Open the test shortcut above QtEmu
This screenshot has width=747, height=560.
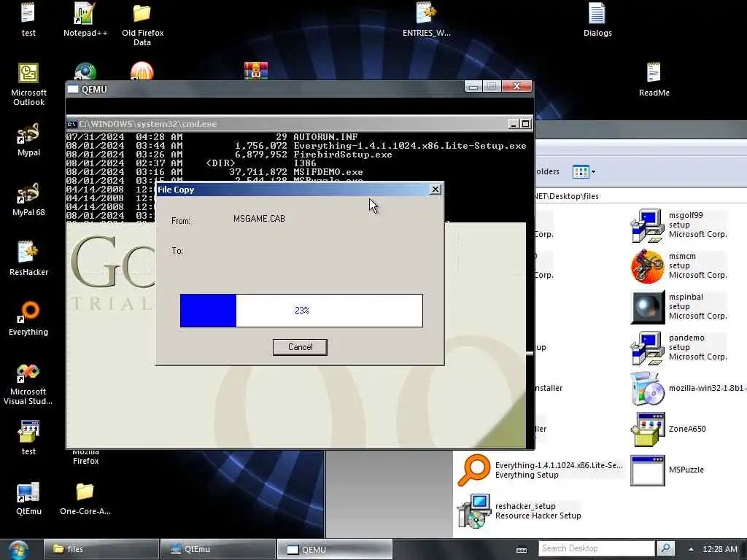(x=28, y=437)
